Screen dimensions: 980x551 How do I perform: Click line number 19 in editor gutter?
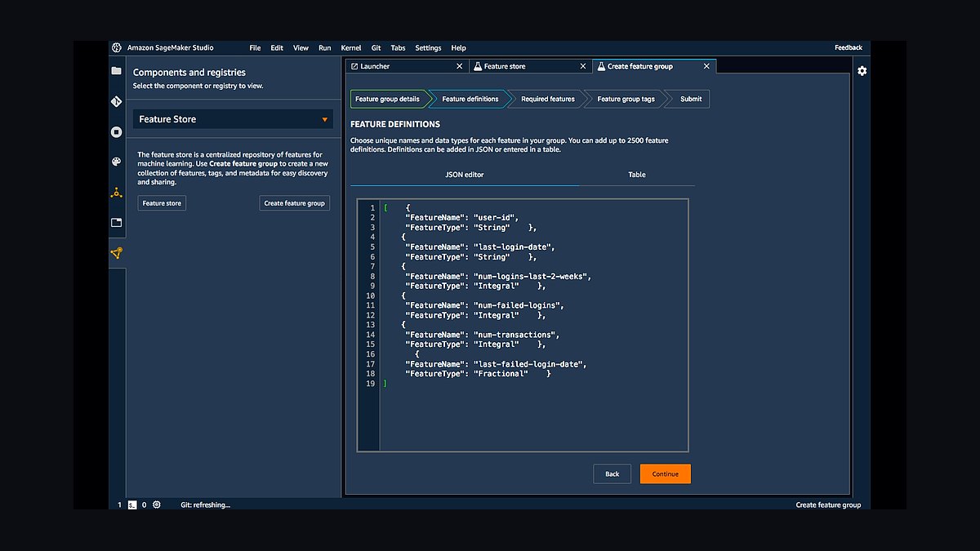pos(371,384)
